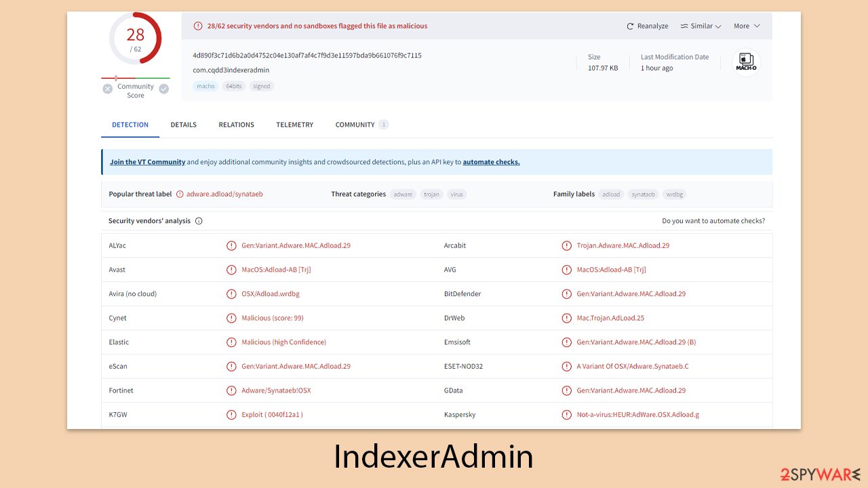Select the adware threat category tag
This screenshot has height=488, width=868.
pyautogui.click(x=403, y=194)
